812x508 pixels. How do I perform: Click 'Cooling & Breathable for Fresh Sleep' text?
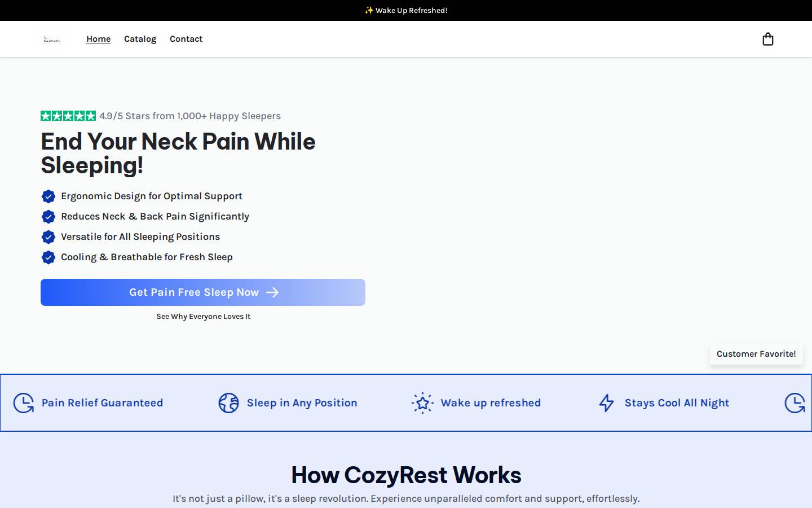(147, 257)
